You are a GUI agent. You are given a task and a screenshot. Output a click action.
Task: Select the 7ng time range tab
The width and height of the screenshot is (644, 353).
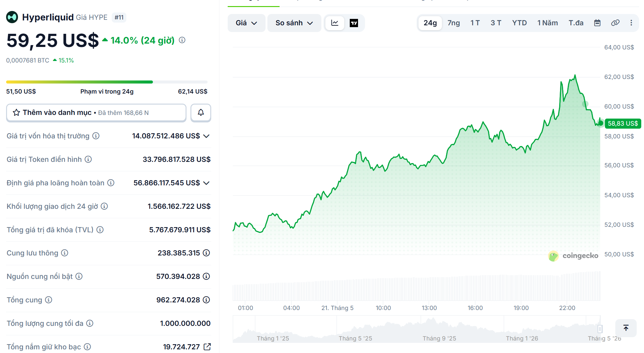coord(454,23)
